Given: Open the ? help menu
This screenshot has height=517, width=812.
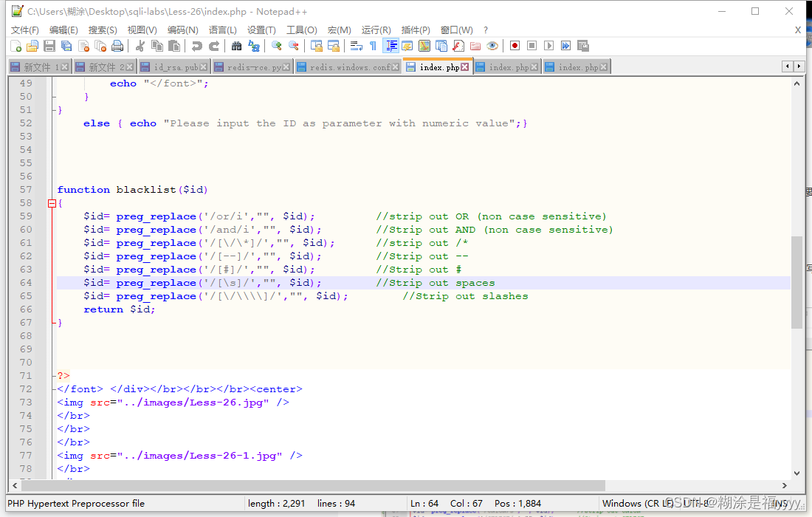Looking at the screenshot, I should [485, 30].
